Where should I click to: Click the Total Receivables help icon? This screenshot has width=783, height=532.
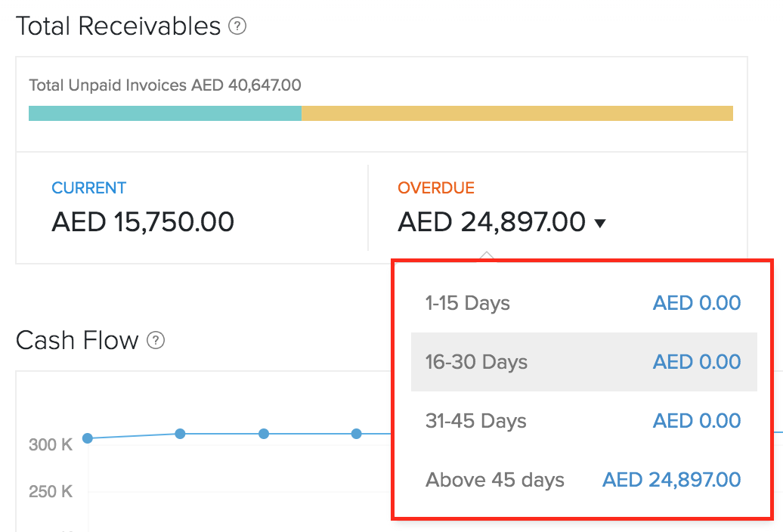click(x=238, y=27)
